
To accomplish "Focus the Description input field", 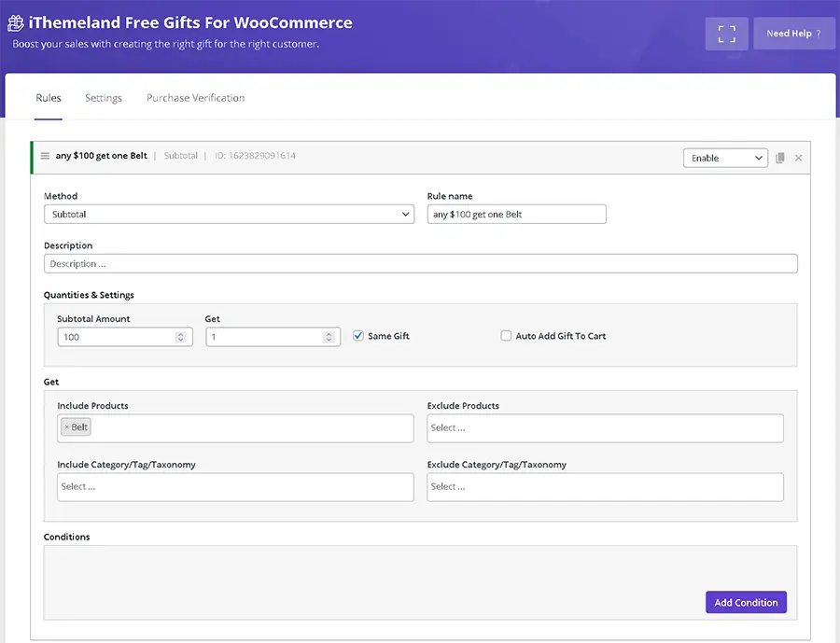I will [x=420, y=264].
